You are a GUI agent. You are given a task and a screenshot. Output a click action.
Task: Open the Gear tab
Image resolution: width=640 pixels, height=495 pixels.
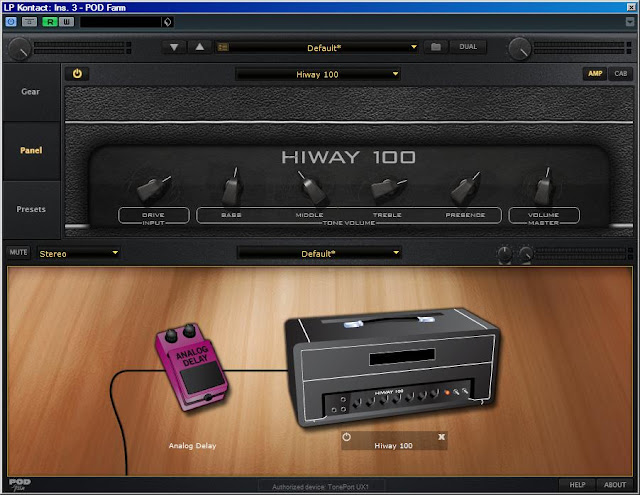click(x=31, y=92)
